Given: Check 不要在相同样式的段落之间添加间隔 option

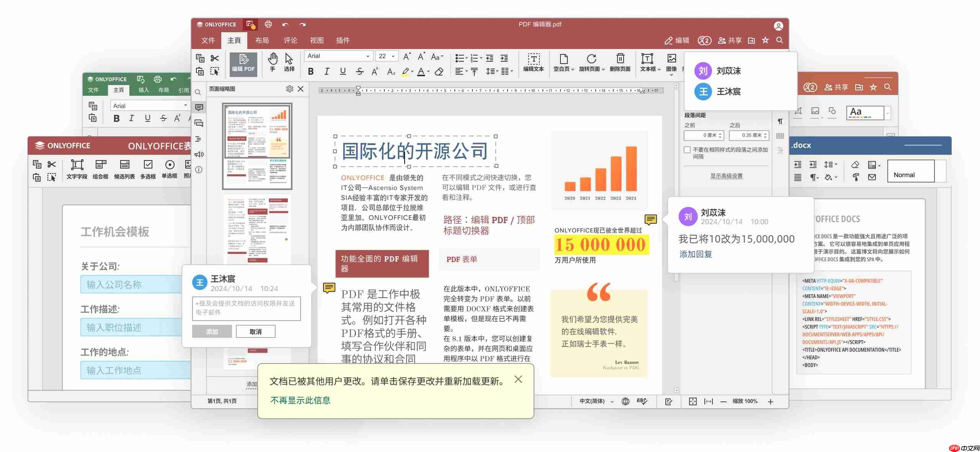Looking at the screenshot, I should [687, 150].
